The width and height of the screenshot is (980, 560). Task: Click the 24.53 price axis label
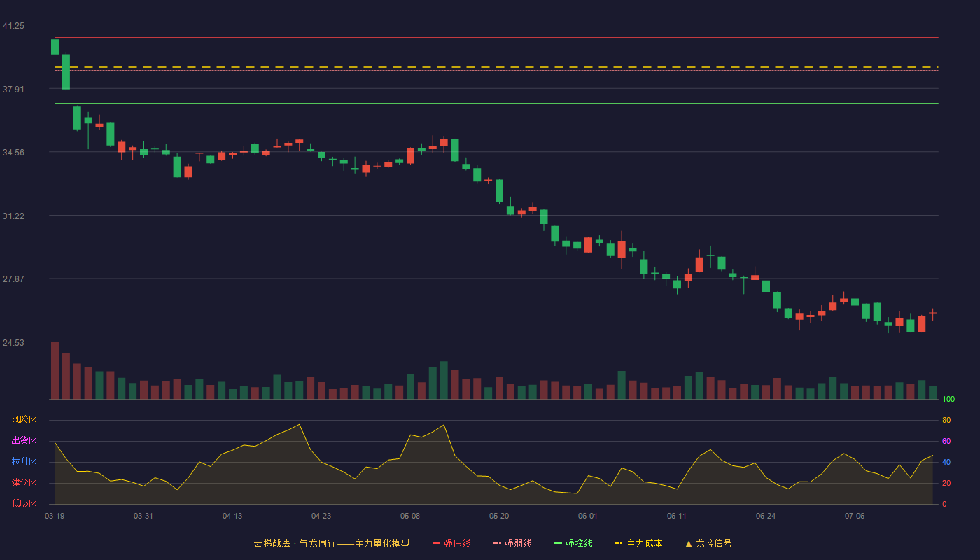click(13, 343)
